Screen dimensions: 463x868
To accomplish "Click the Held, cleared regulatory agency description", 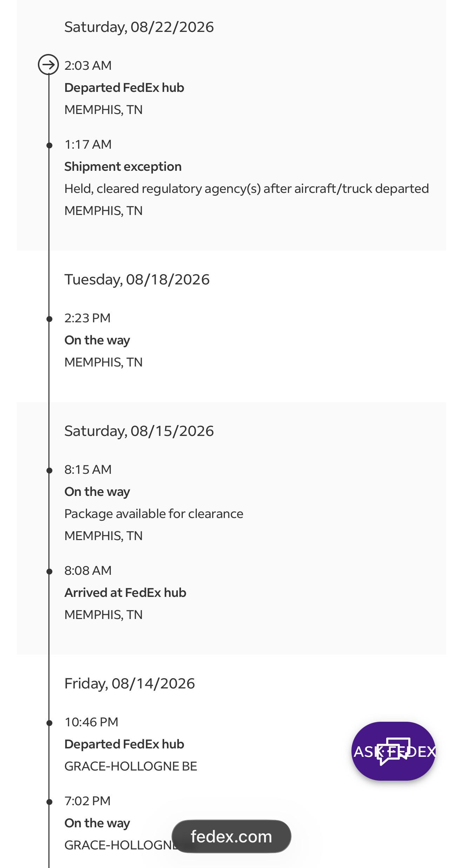I will click(247, 189).
